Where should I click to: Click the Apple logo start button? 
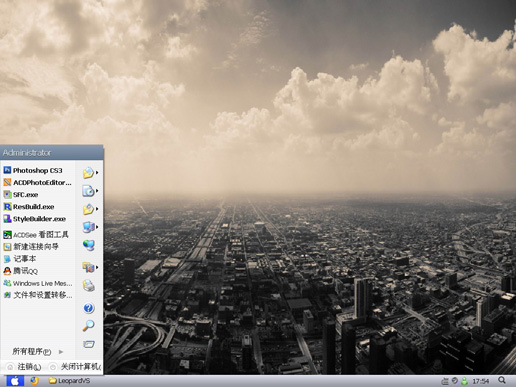[15, 381]
